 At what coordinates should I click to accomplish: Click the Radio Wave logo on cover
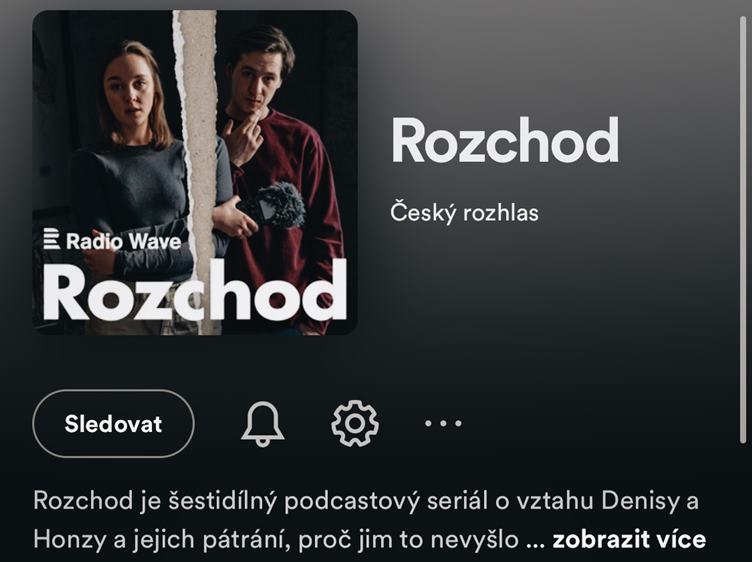pyautogui.click(x=112, y=240)
